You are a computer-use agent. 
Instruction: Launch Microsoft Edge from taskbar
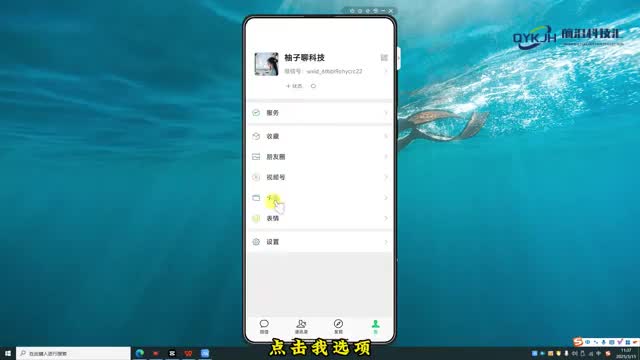point(140,353)
